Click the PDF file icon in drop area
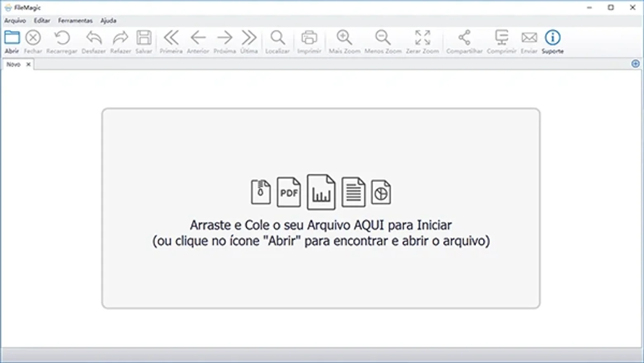The height and width of the screenshot is (363, 644). tap(289, 192)
